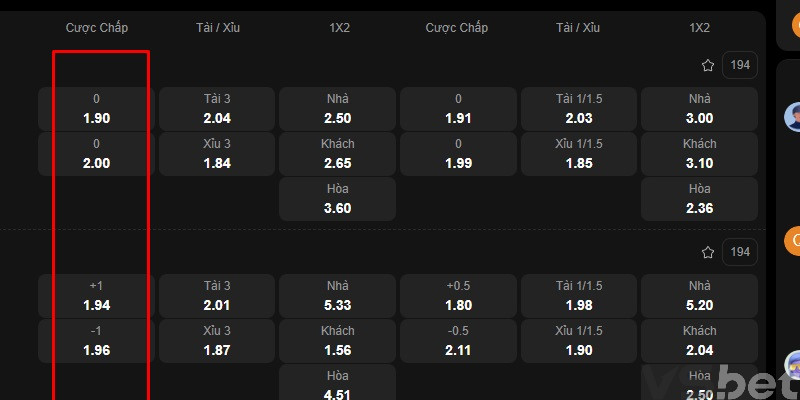This screenshot has width=800, height=400.
Task: Favorite the first match with the star
Action: coord(708,66)
